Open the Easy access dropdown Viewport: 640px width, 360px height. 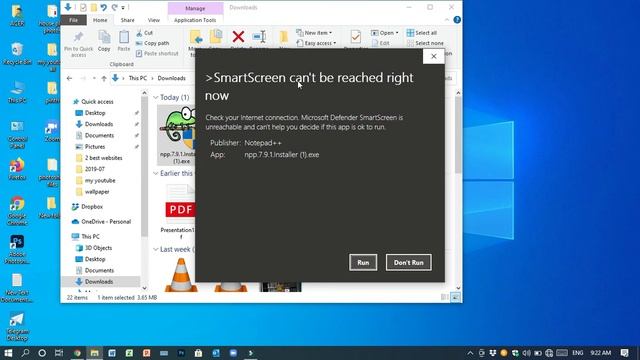(x=316, y=43)
